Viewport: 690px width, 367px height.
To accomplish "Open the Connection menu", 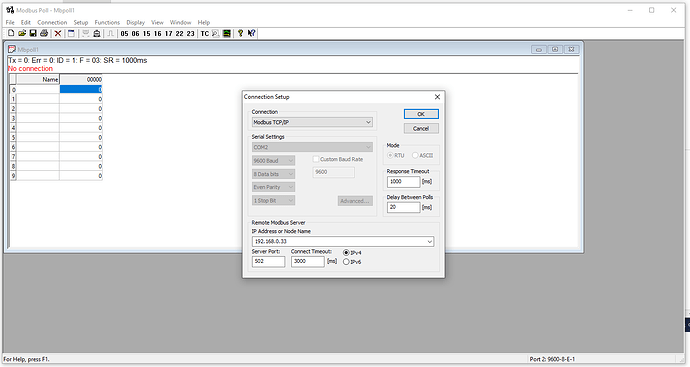I will 52,22.
